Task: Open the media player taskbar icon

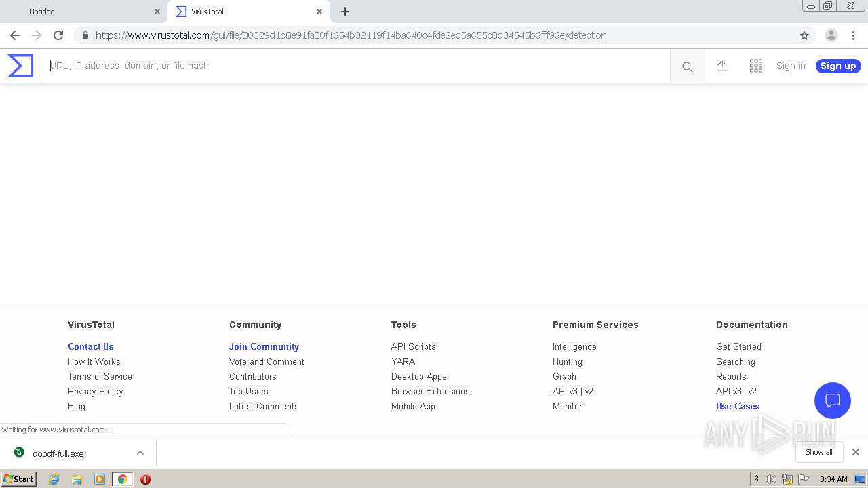Action: [x=100, y=479]
